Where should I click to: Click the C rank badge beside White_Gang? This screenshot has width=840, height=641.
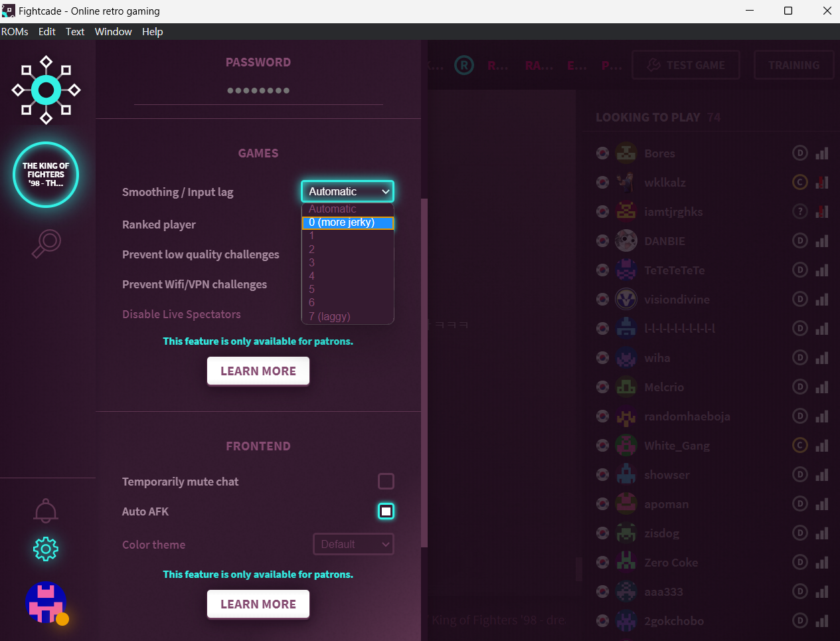click(x=800, y=445)
